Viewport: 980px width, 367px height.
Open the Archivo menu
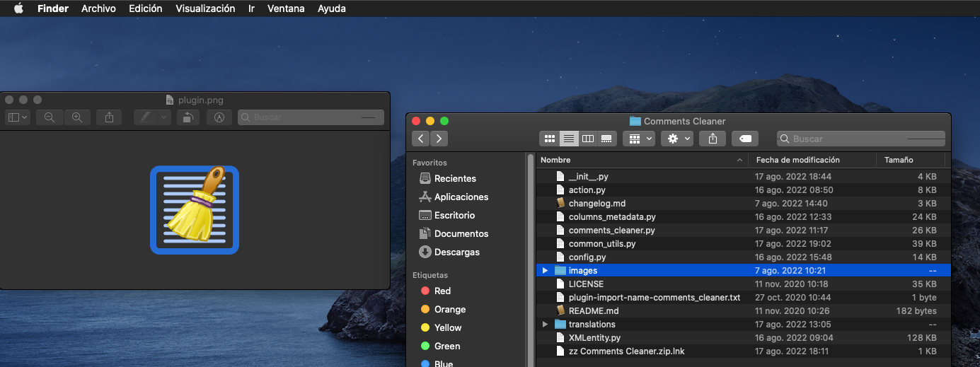(x=98, y=8)
